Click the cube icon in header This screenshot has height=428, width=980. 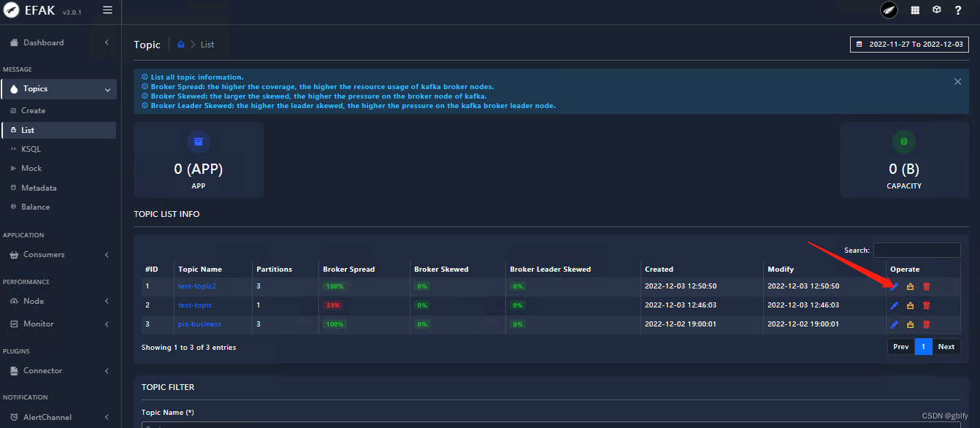pyautogui.click(x=937, y=10)
